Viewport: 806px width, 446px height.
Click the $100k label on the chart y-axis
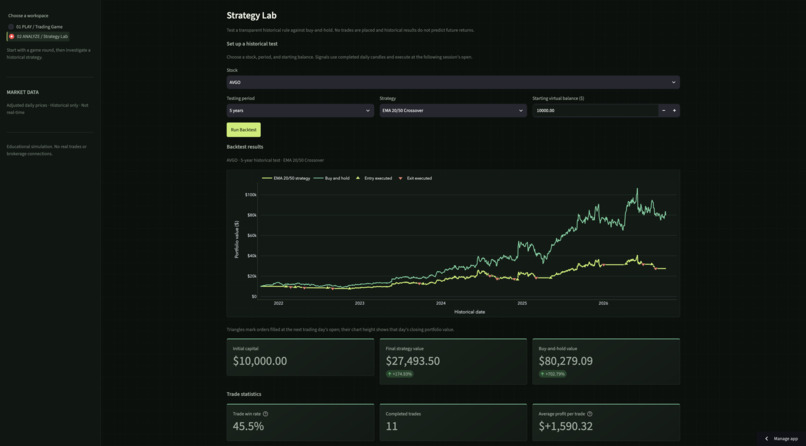point(251,195)
